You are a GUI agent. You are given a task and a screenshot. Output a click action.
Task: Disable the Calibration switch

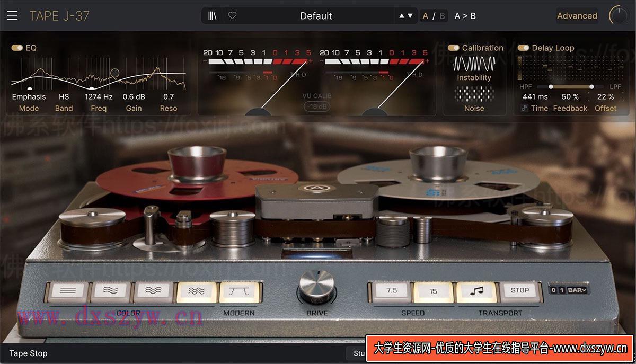coord(454,48)
